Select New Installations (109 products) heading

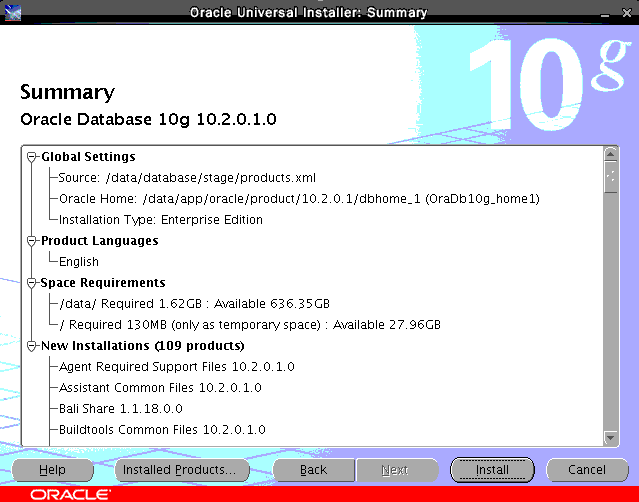click(x=143, y=346)
